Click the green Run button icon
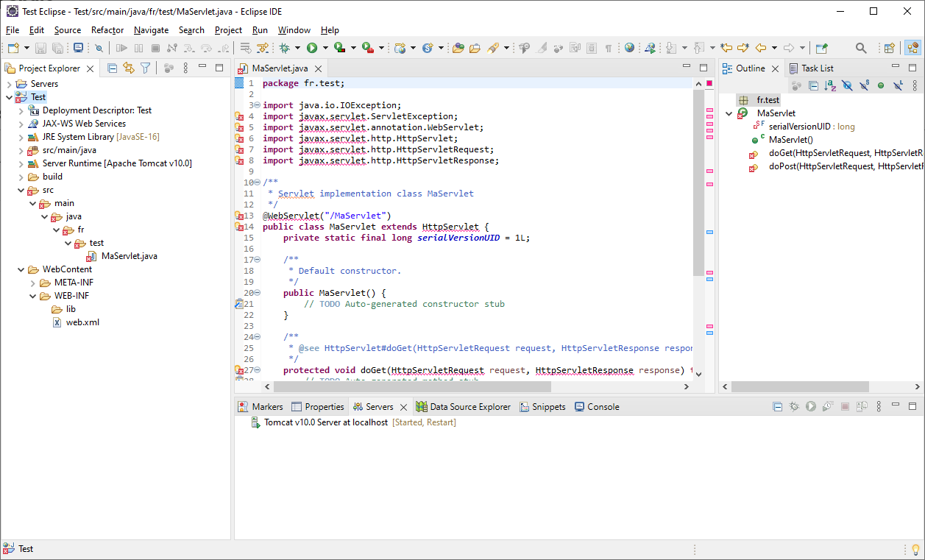Image resolution: width=925 pixels, height=560 pixels. pyautogui.click(x=312, y=48)
